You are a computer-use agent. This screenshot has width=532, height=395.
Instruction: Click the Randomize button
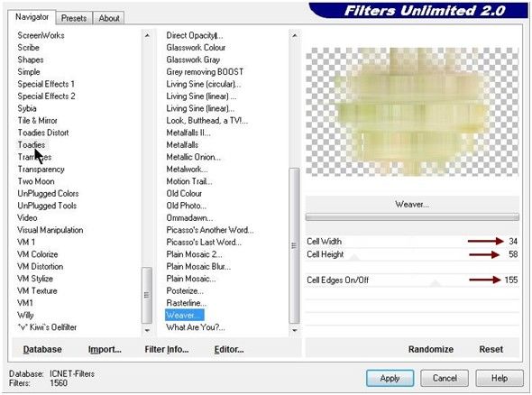[430, 349]
